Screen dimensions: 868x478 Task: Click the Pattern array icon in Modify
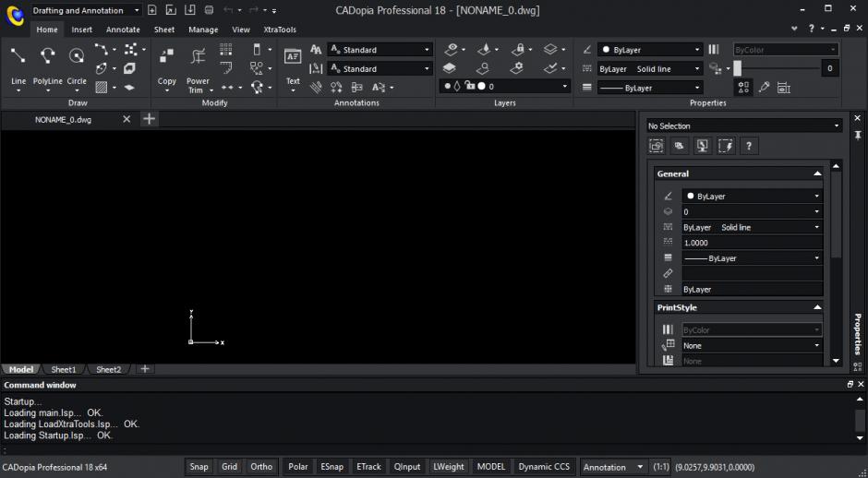click(226, 50)
